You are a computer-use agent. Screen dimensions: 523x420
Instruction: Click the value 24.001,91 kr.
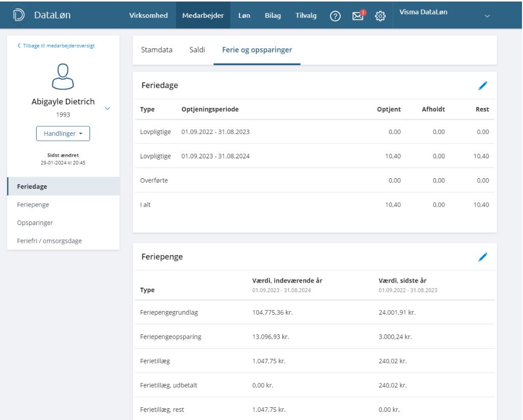397,313
